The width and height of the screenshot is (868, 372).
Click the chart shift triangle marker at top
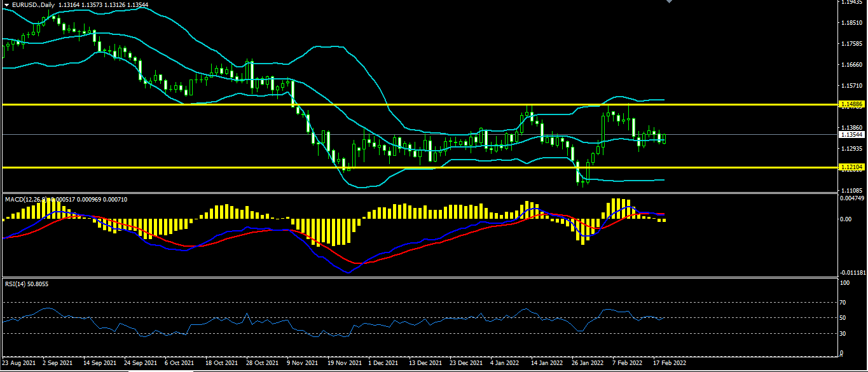coord(668,2)
